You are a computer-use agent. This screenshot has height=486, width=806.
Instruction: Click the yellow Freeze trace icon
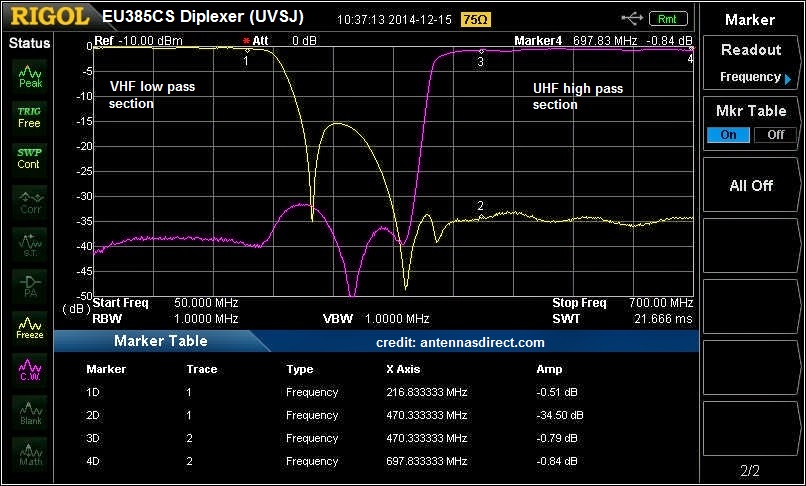(x=30, y=328)
